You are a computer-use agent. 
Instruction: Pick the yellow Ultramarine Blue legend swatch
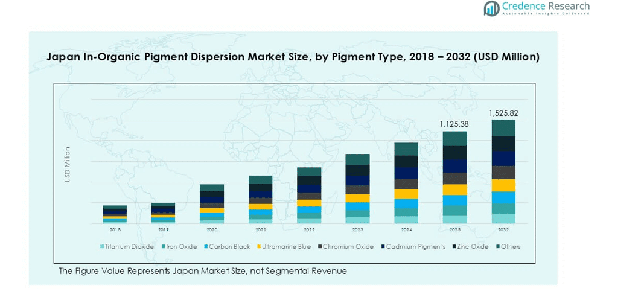260,246
